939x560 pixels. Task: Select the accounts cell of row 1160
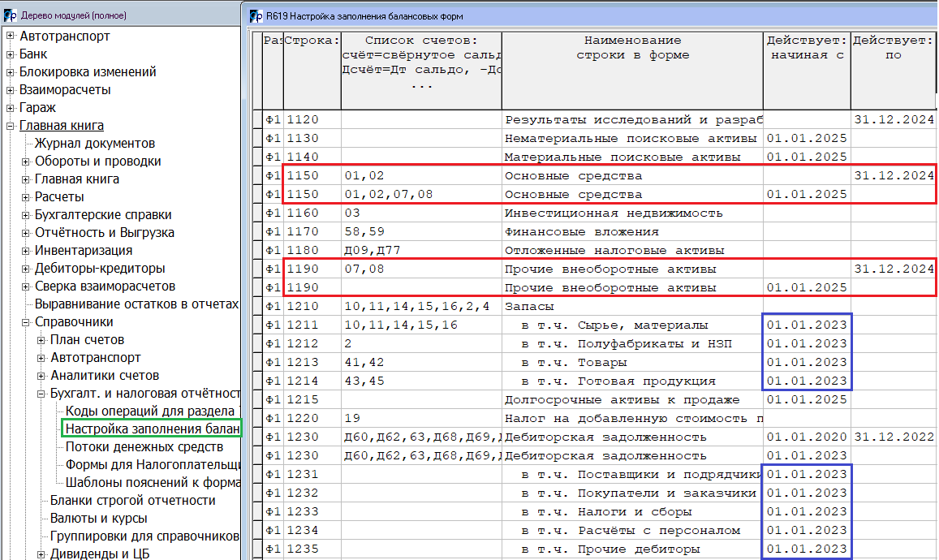(x=420, y=213)
